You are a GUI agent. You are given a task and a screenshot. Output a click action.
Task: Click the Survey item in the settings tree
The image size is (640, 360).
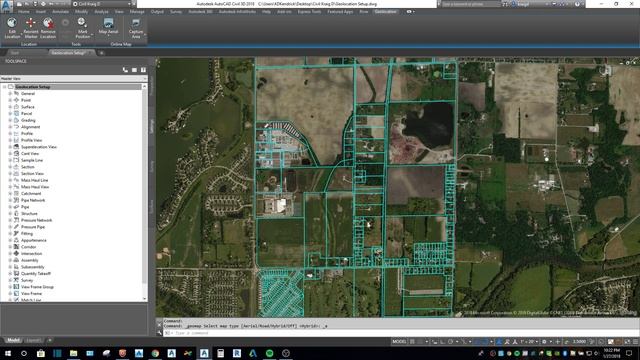tap(27, 280)
